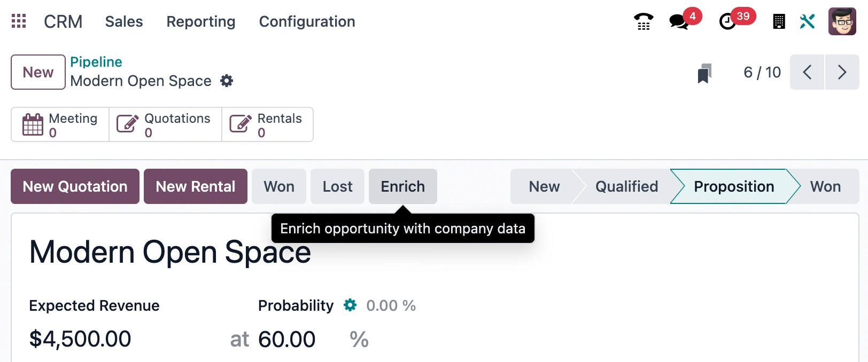Open the debug tools wrench icon
The height and width of the screenshot is (362, 868).
[807, 21]
